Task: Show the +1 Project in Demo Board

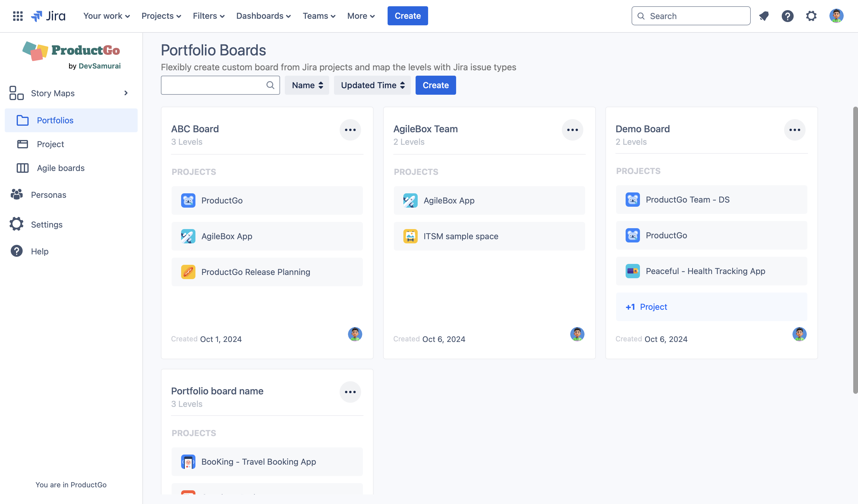Action: coord(711,307)
